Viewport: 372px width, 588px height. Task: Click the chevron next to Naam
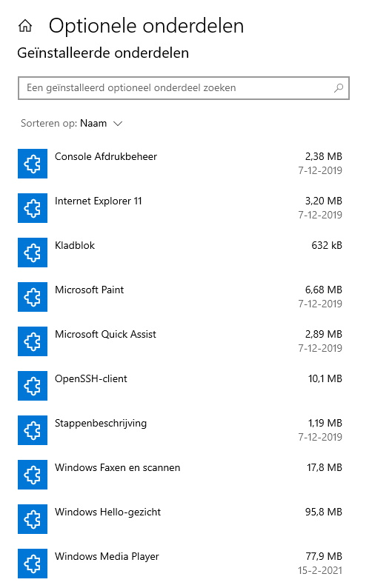pos(118,124)
